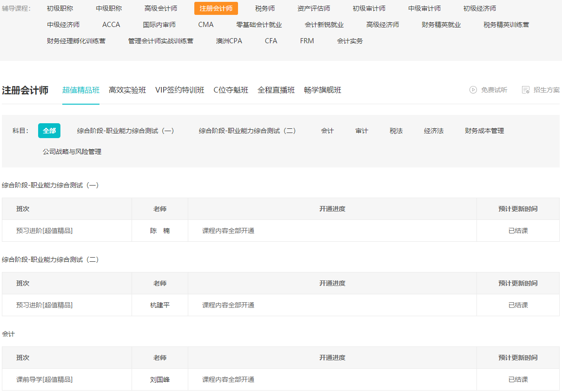Image resolution: width=562 pixels, height=392 pixels.
Task: Open the 税务师 course category
Action: pos(263,8)
